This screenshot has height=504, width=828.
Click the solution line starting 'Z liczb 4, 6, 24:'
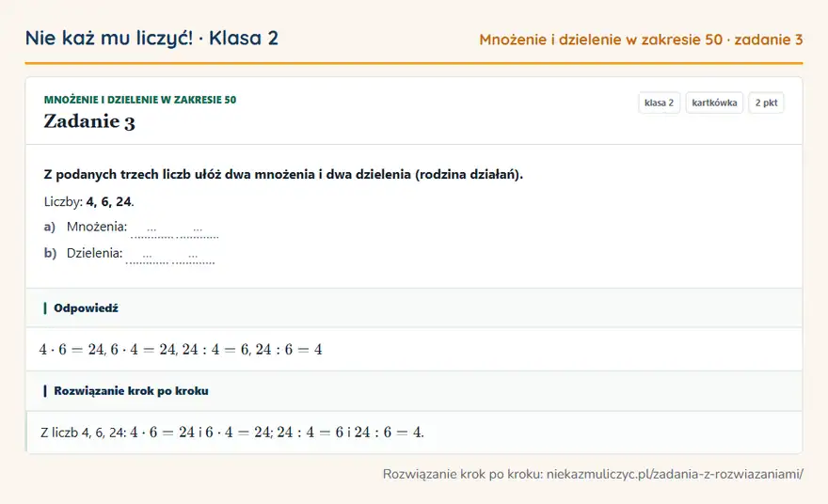232,433
